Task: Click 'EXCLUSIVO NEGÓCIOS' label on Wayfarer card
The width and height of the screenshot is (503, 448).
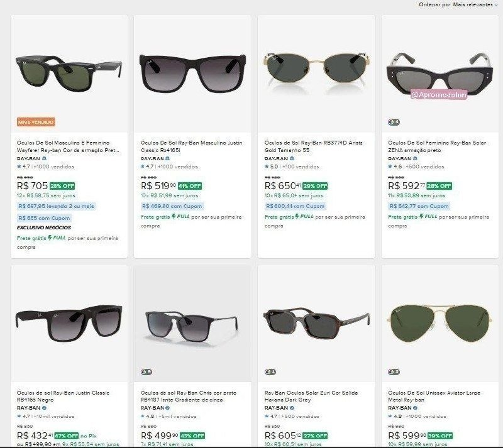Action: (44, 227)
